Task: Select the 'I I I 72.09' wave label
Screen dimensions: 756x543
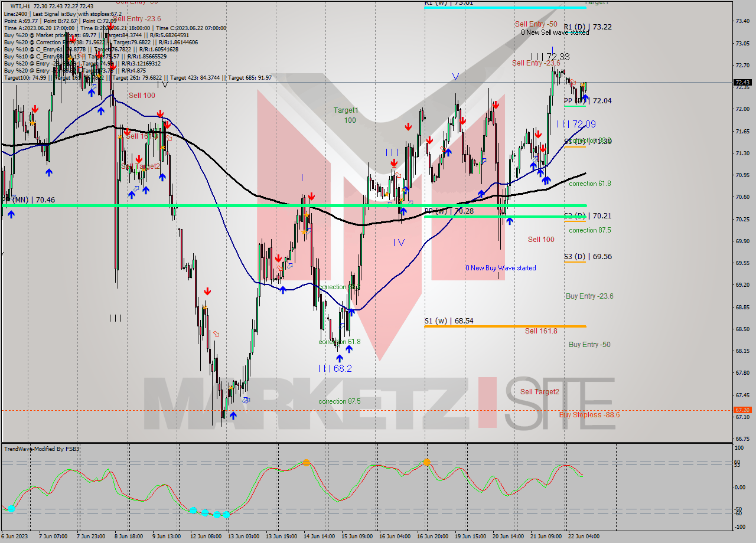Action: point(576,124)
